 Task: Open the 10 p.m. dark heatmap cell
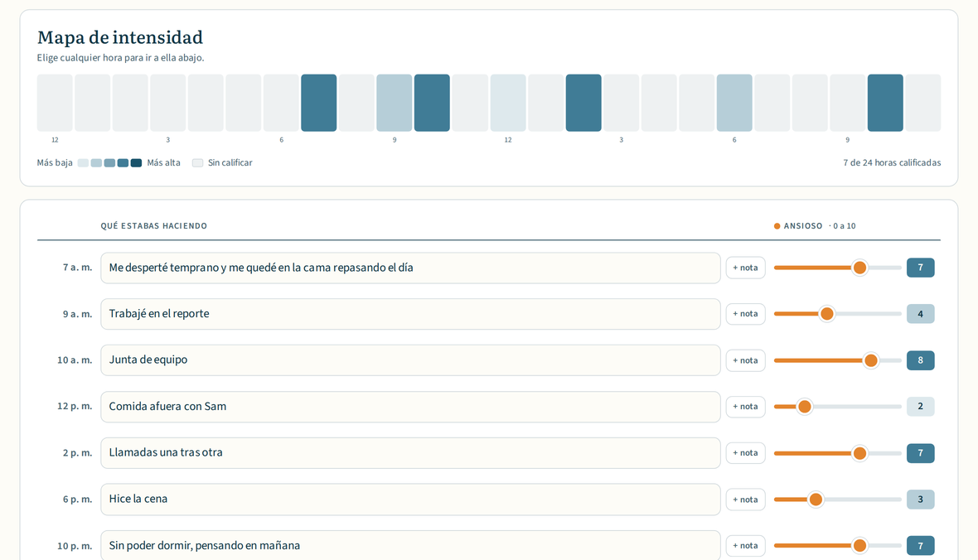885,103
